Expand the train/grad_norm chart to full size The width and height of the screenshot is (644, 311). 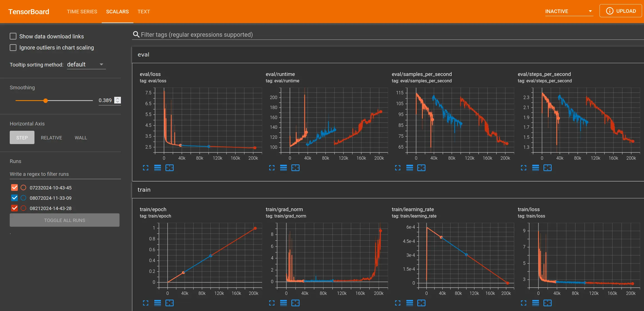272,303
